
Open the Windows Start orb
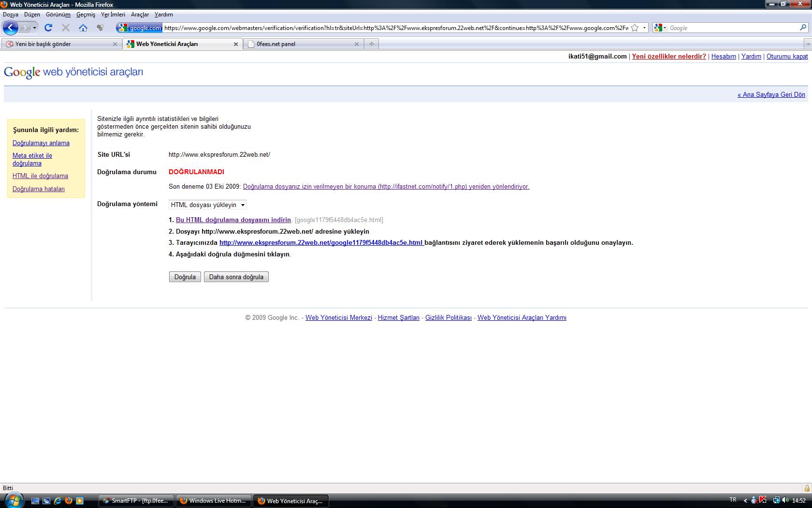[14, 500]
